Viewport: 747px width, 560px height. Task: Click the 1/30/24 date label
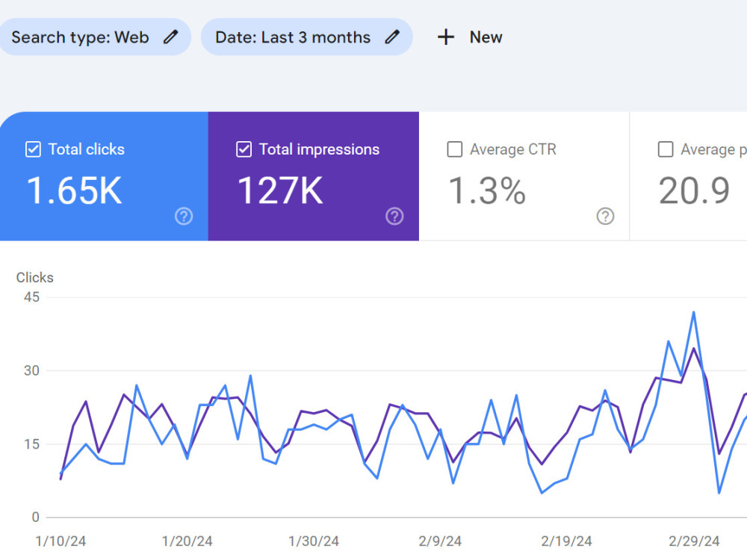[x=314, y=541]
